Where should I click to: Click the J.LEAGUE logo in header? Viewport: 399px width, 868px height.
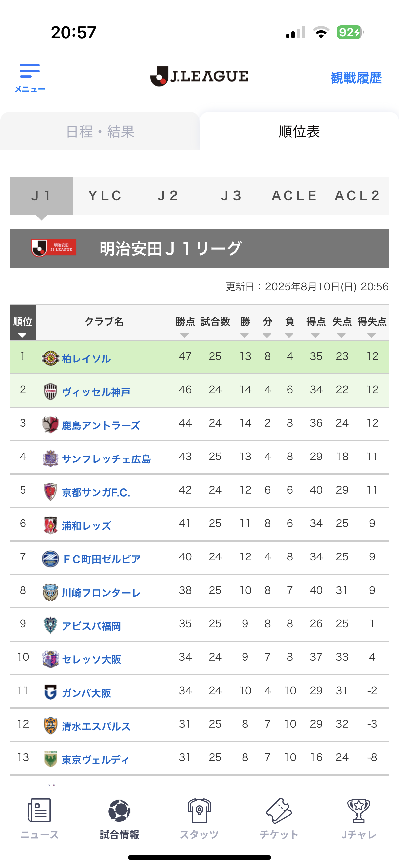[x=199, y=76]
